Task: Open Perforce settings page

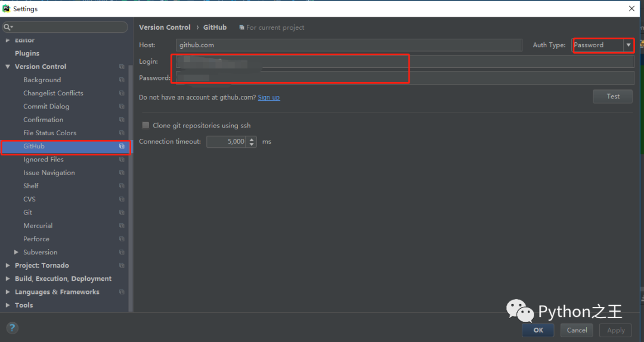Action: [x=36, y=239]
